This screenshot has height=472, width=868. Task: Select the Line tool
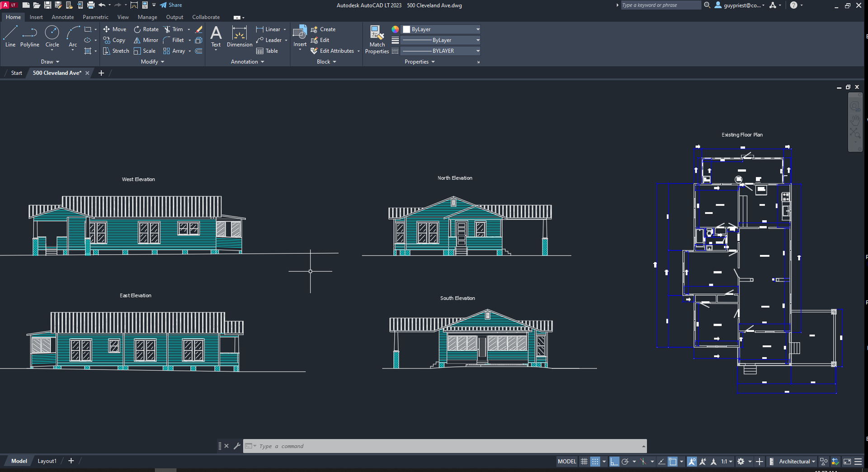pyautogui.click(x=10, y=36)
